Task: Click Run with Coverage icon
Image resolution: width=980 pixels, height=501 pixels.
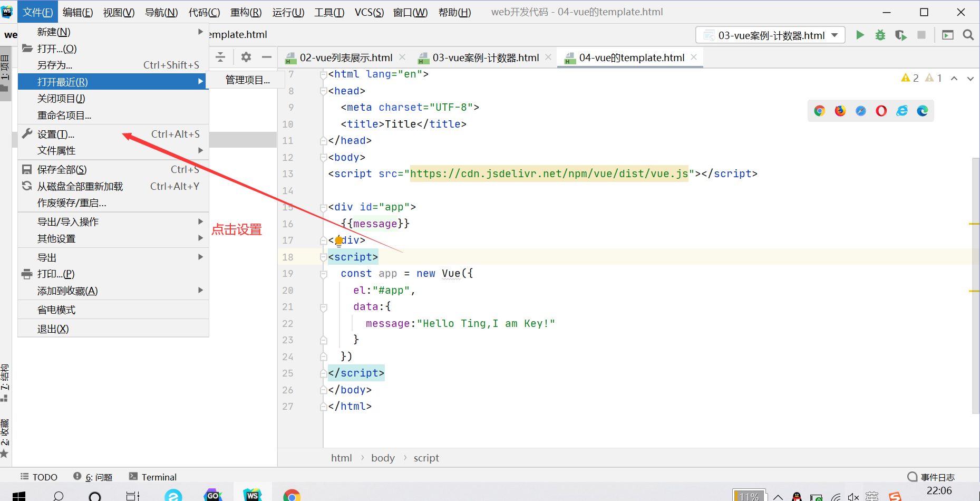Action: pyautogui.click(x=900, y=35)
